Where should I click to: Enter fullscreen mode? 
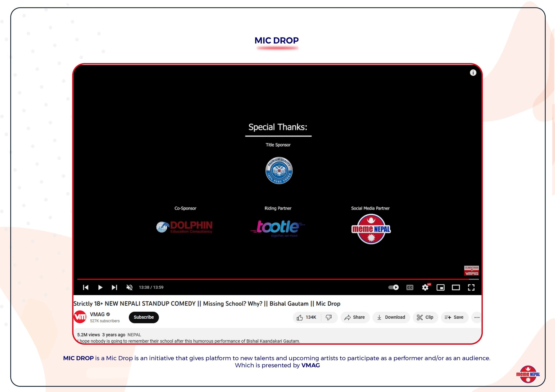[471, 287]
